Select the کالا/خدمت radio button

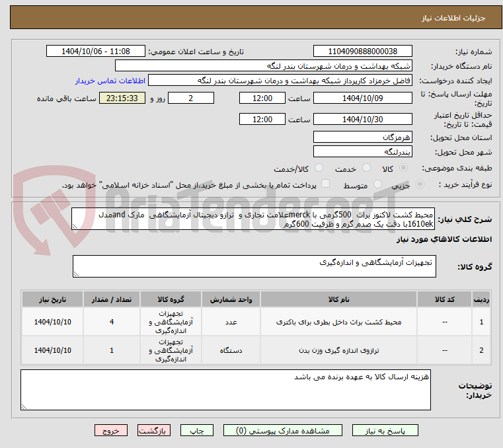[x=319, y=168]
